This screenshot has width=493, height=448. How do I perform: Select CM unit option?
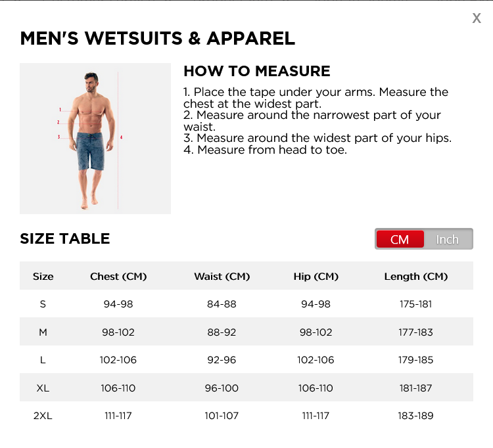[x=400, y=239]
